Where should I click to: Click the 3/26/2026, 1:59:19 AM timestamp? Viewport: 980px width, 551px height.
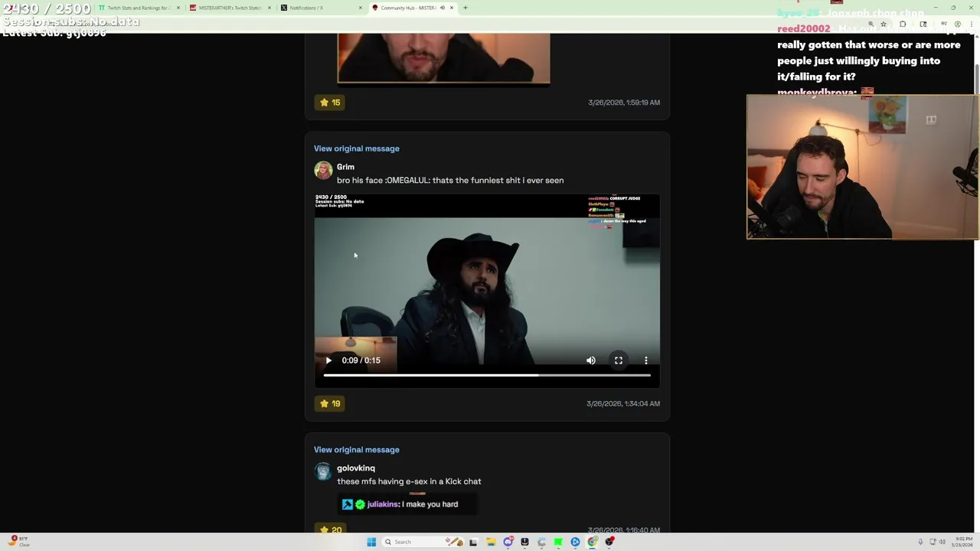(624, 103)
